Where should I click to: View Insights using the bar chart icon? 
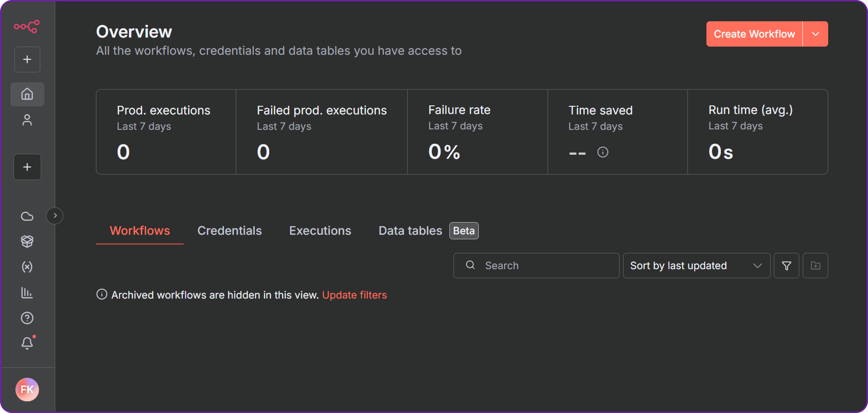tap(27, 292)
